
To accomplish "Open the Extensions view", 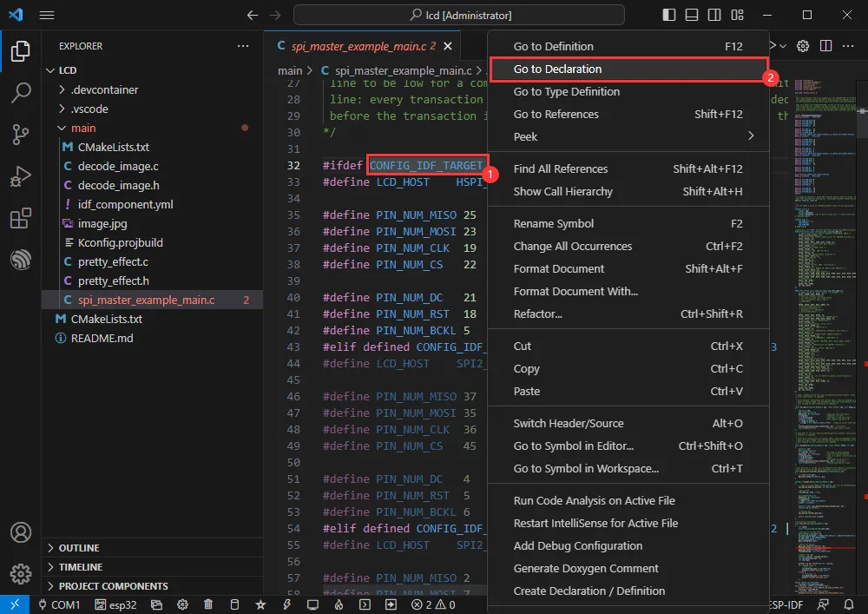I will click(x=21, y=218).
